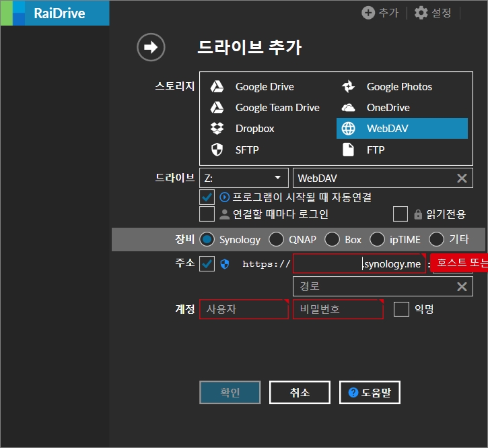Click the Dropbox box icon
488x448 pixels.
click(217, 129)
